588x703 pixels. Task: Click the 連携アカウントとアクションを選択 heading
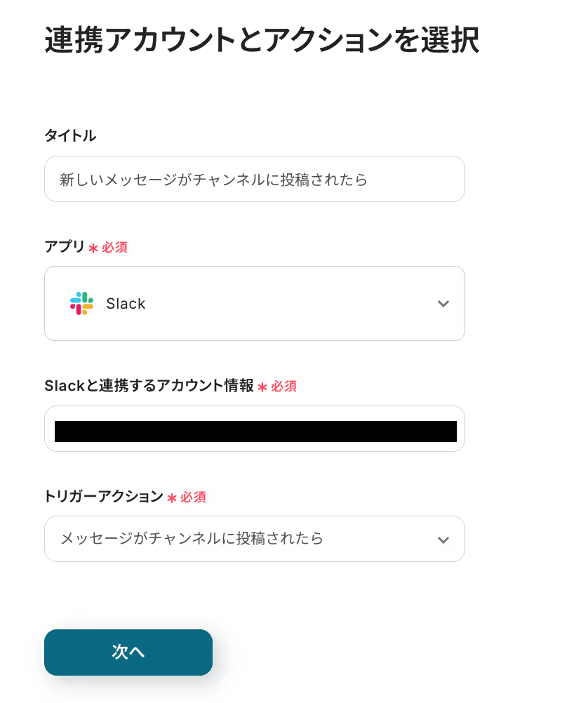click(x=262, y=40)
